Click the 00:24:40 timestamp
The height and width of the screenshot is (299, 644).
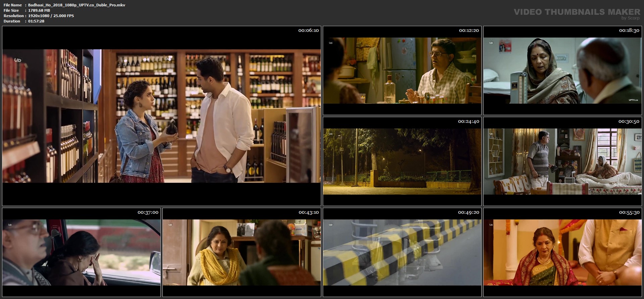tap(468, 121)
